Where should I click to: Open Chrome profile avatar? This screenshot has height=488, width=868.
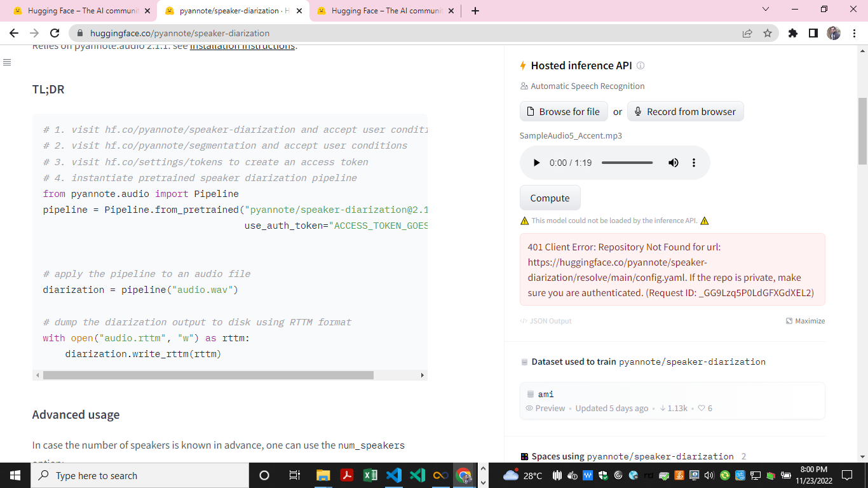(834, 33)
